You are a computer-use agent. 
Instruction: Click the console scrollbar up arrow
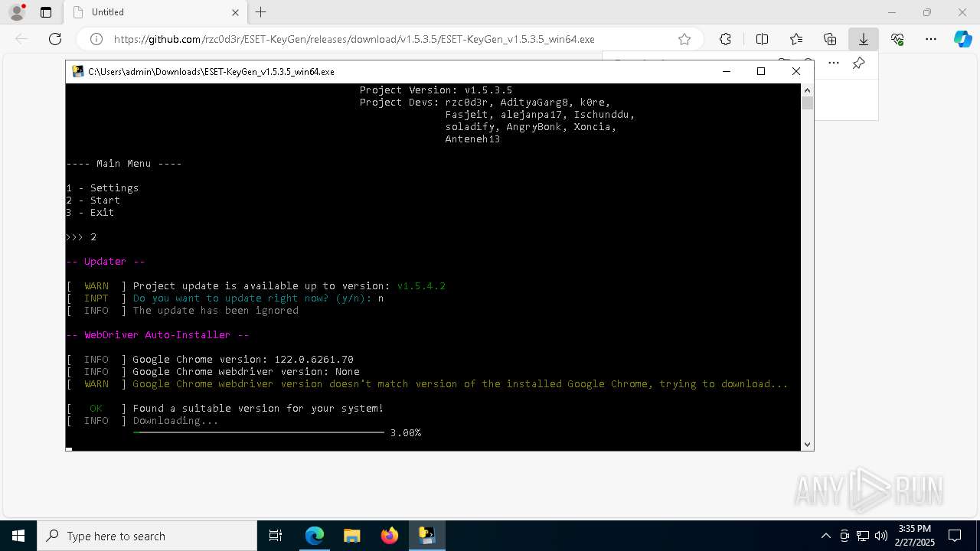[807, 90]
